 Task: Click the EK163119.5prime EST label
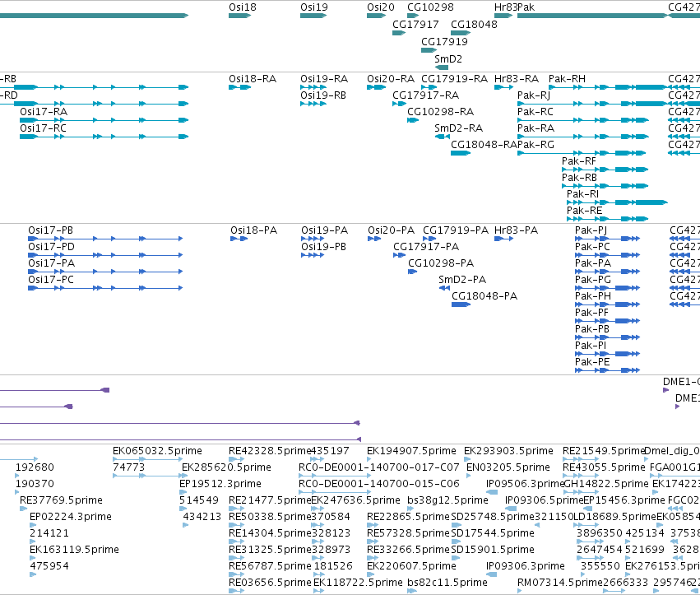click(75, 550)
